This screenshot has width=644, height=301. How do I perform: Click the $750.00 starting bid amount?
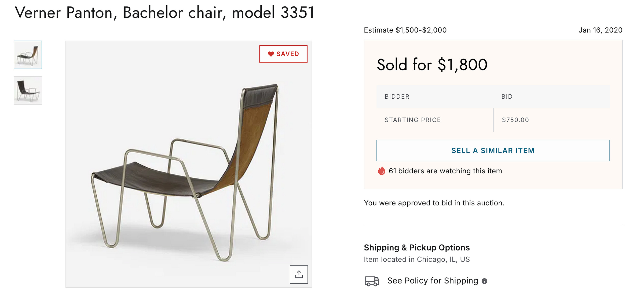pos(515,120)
